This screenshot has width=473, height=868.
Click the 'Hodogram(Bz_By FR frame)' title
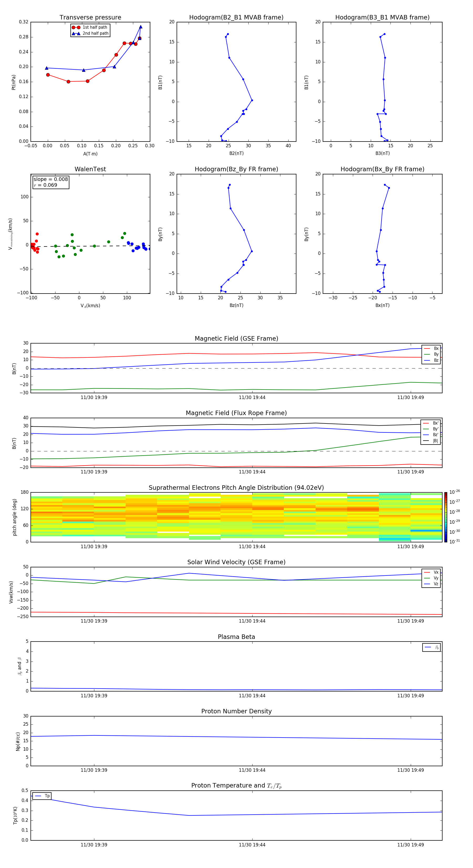coord(236,169)
